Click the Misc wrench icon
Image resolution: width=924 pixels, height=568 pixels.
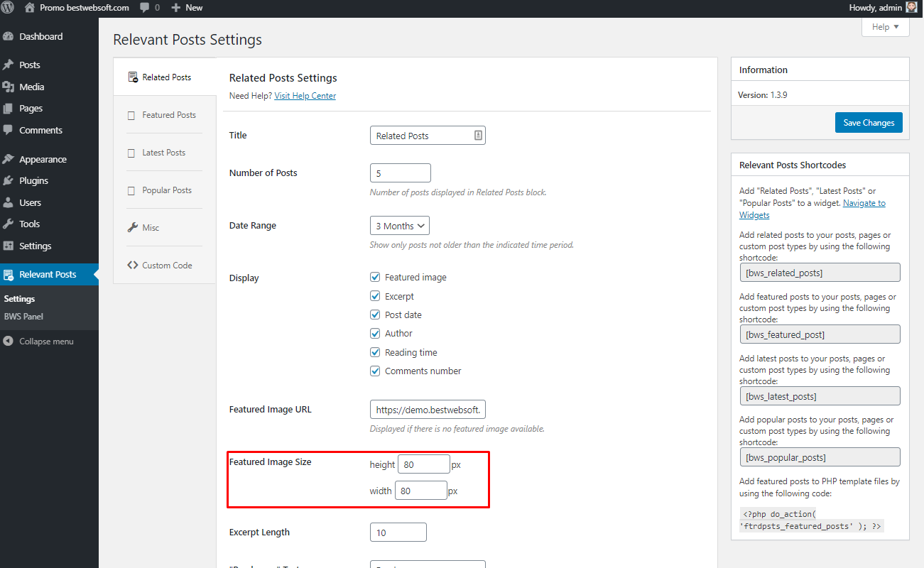coord(132,228)
